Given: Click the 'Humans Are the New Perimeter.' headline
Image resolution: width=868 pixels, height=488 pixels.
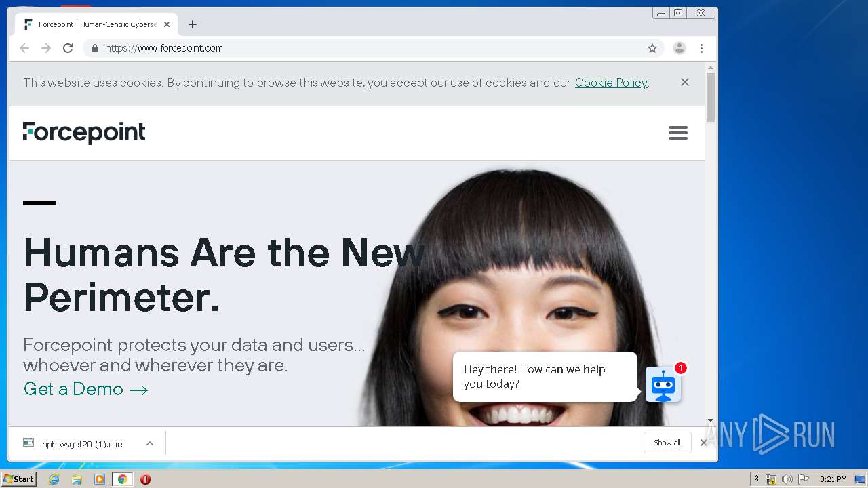Looking at the screenshot, I should [x=224, y=274].
